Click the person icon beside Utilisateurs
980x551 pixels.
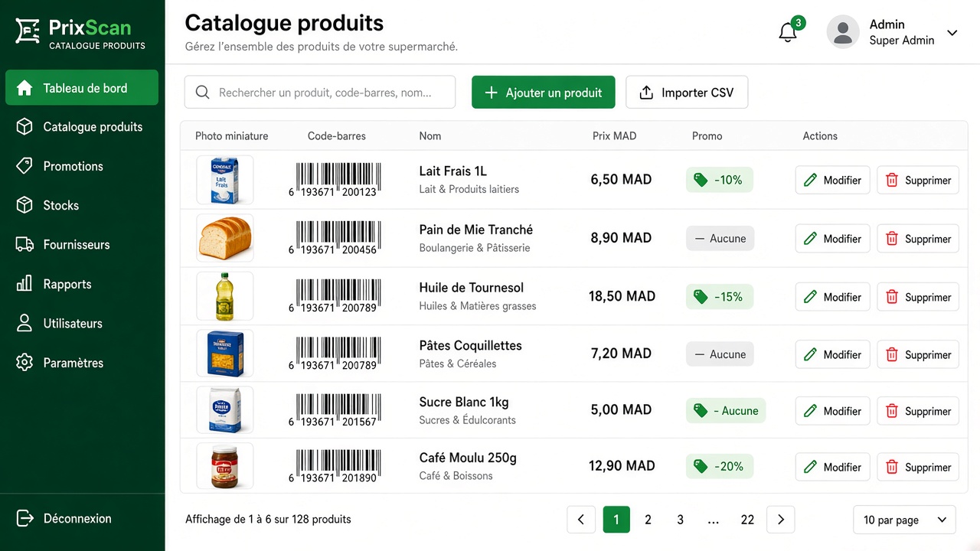coord(24,323)
